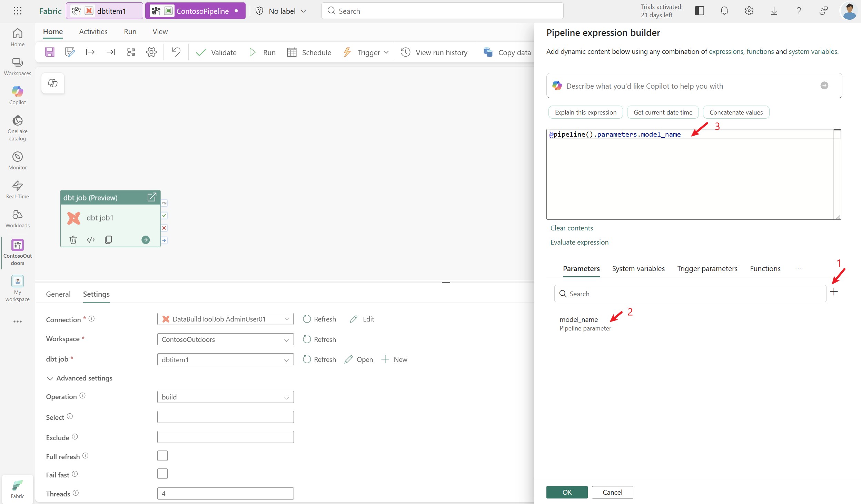Open the Connection dropdown
Screen dimensions: 861x504
click(x=225, y=319)
